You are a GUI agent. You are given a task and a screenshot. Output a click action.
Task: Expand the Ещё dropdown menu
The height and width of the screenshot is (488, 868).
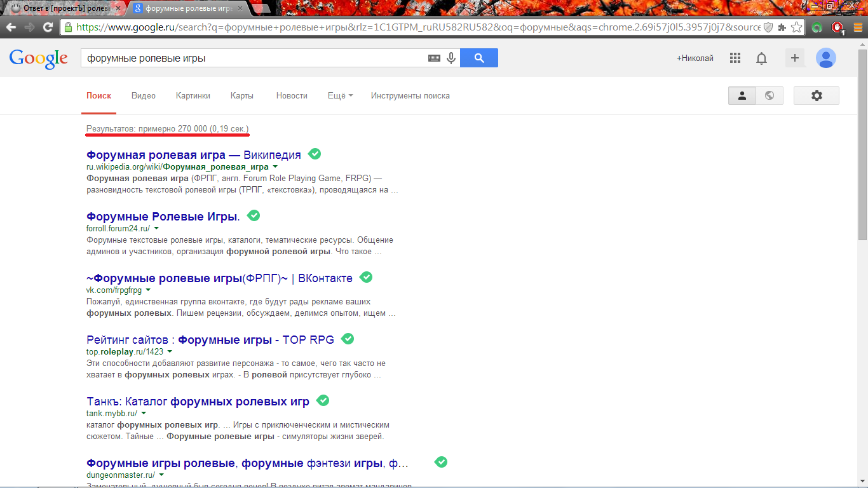[340, 95]
